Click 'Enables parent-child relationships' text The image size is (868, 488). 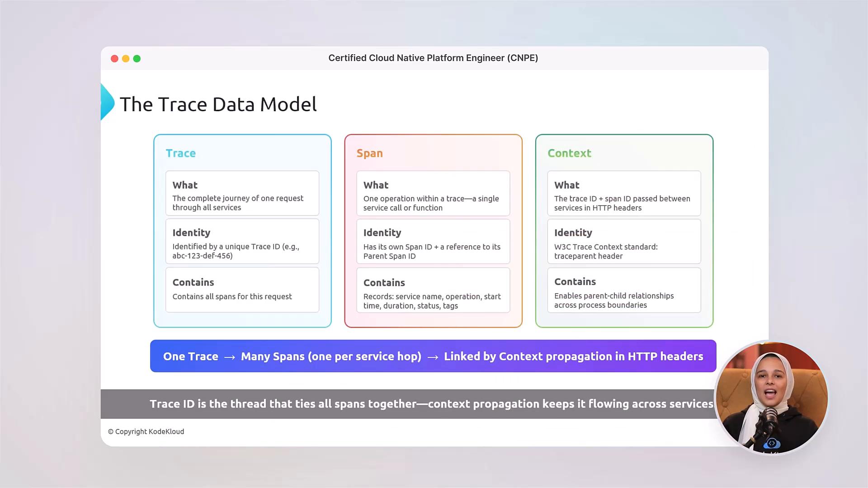[614, 296]
